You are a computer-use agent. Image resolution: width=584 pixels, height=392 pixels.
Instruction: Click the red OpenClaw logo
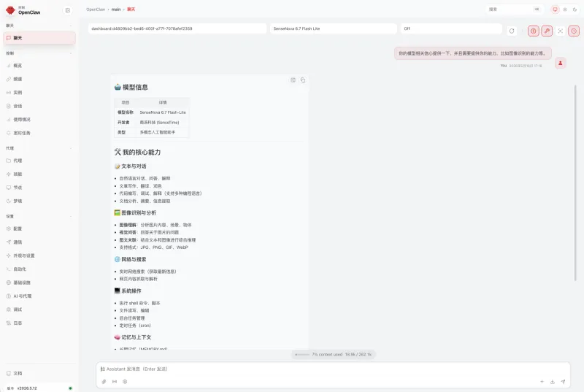click(10, 10)
